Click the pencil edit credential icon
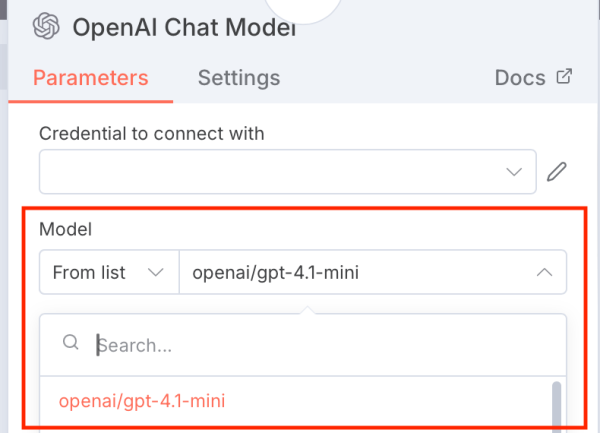This screenshot has height=433, width=600. 557,172
